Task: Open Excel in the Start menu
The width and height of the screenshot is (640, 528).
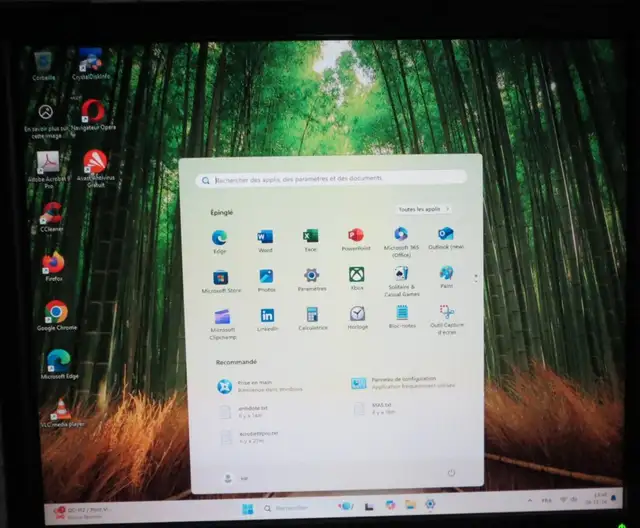Action: [310, 240]
